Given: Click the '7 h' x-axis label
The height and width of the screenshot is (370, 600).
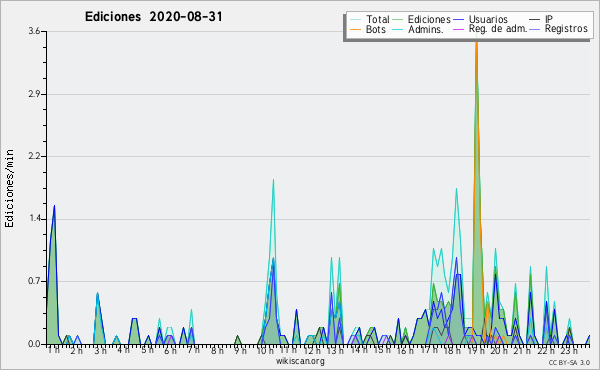Looking at the screenshot, I should (193, 350).
